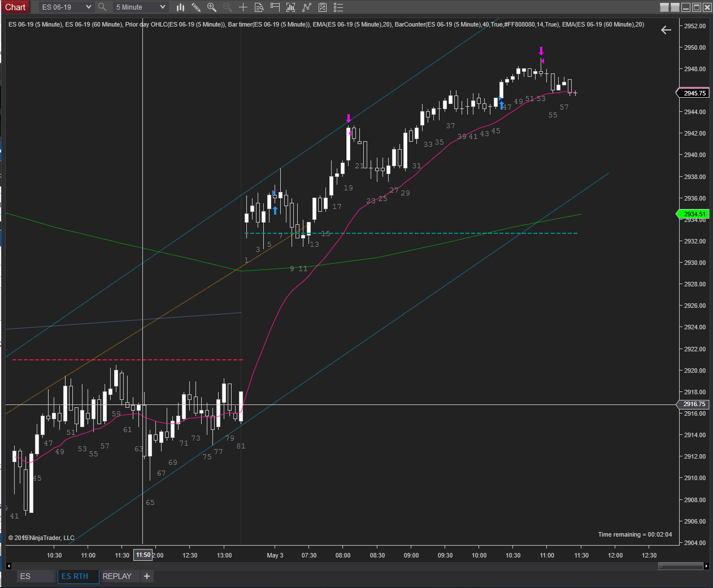Click the first gray link button in title bar

click(x=664, y=7)
